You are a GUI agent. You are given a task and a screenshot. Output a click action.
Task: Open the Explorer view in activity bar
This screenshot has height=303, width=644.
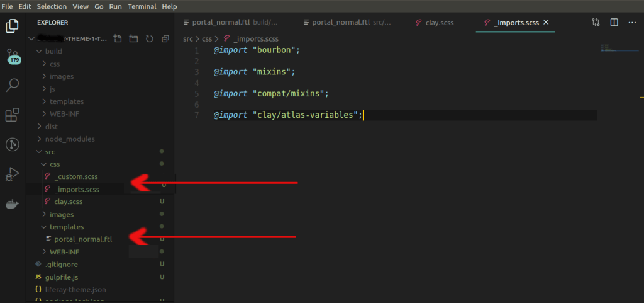12,26
